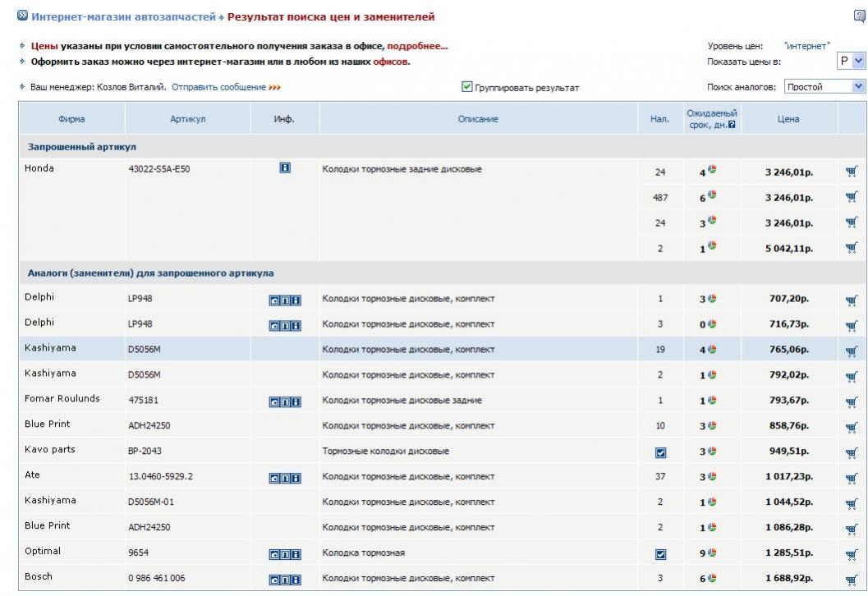
Task: Open Интернет-магазин автозапчастей breadcrumb link
Action: click(123, 16)
